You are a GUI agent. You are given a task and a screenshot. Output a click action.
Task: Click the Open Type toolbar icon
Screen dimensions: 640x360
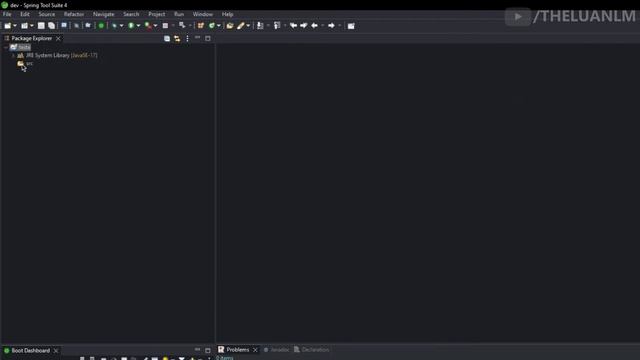coord(230,26)
